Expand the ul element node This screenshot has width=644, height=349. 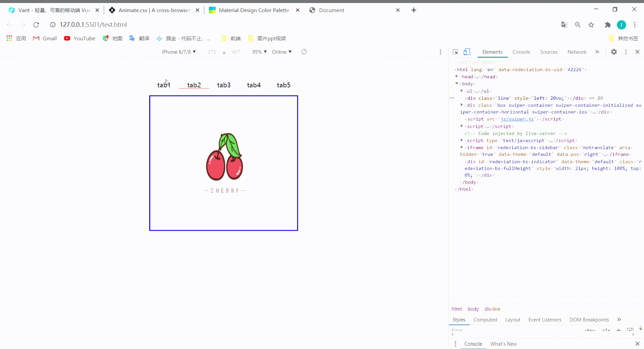[462, 91]
